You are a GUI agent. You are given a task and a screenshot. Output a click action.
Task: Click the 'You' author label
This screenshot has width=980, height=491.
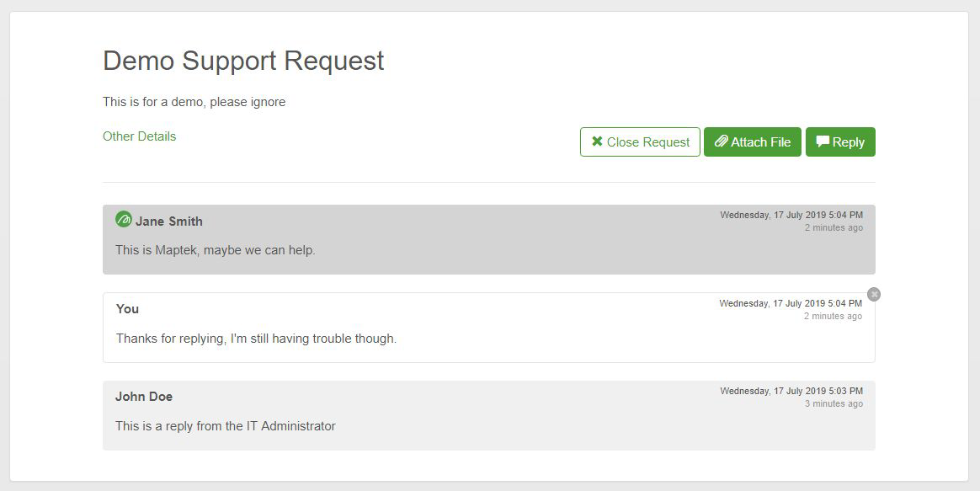point(127,309)
